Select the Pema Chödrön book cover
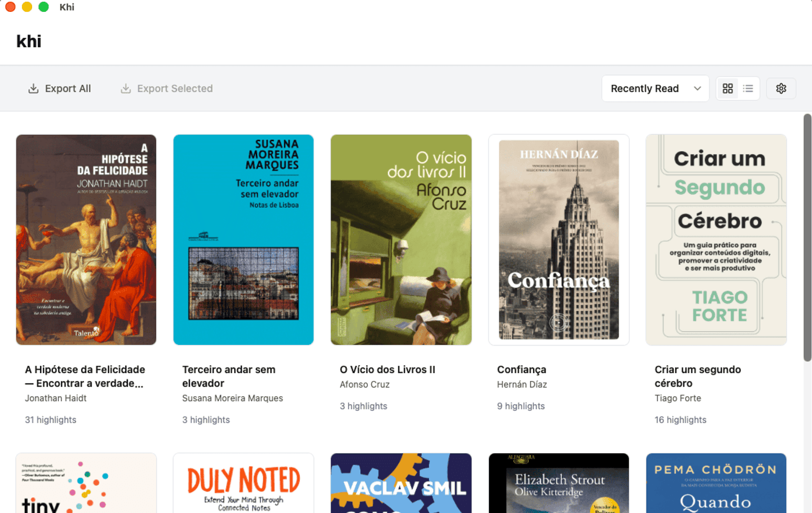 [x=716, y=483]
